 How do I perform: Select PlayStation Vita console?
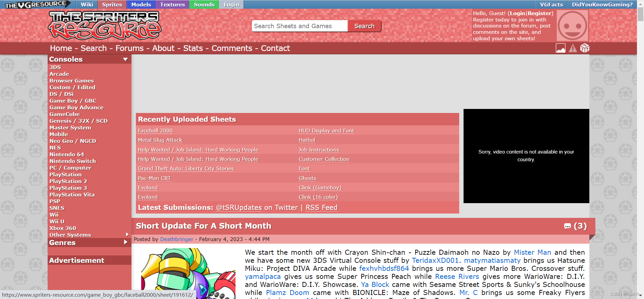coord(72,194)
